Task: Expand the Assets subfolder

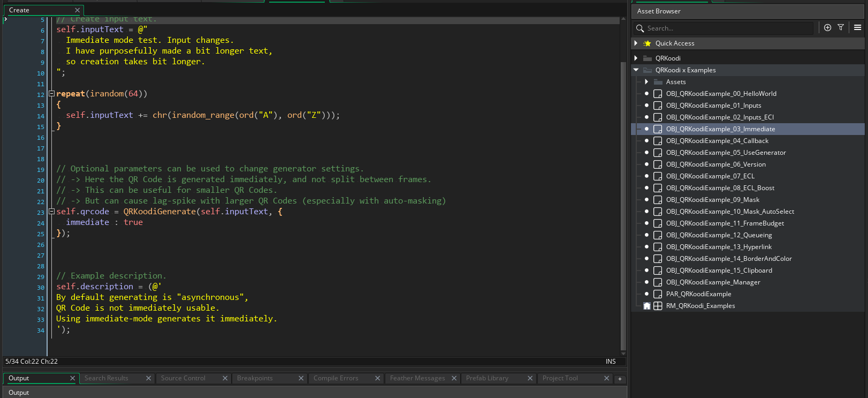Action: tap(646, 81)
